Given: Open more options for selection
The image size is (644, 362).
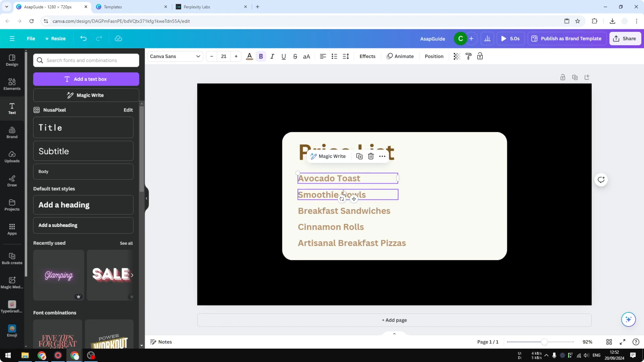Looking at the screenshot, I should point(382,156).
